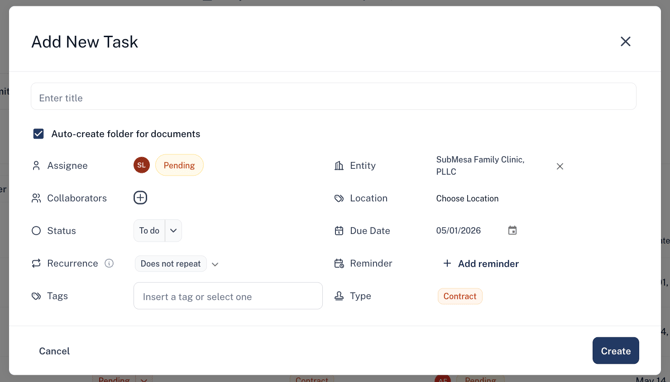
Task: Click the Status circle icon
Action: pyautogui.click(x=36, y=231)
